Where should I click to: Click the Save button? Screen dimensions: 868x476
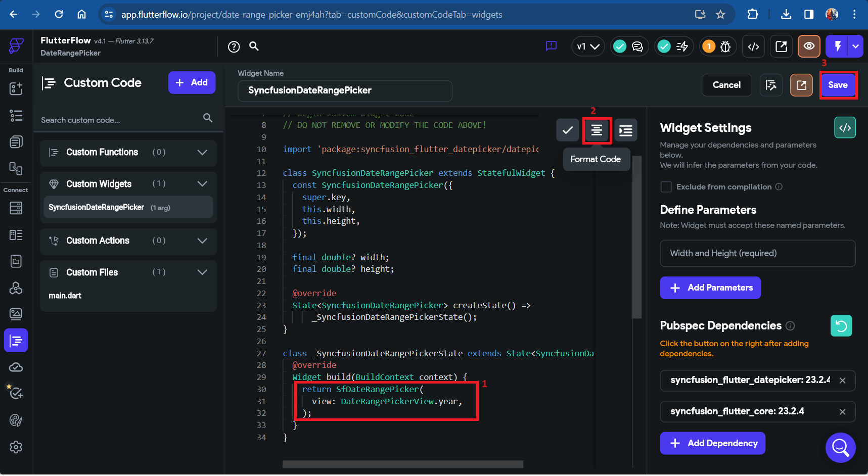tap(838, 85)
